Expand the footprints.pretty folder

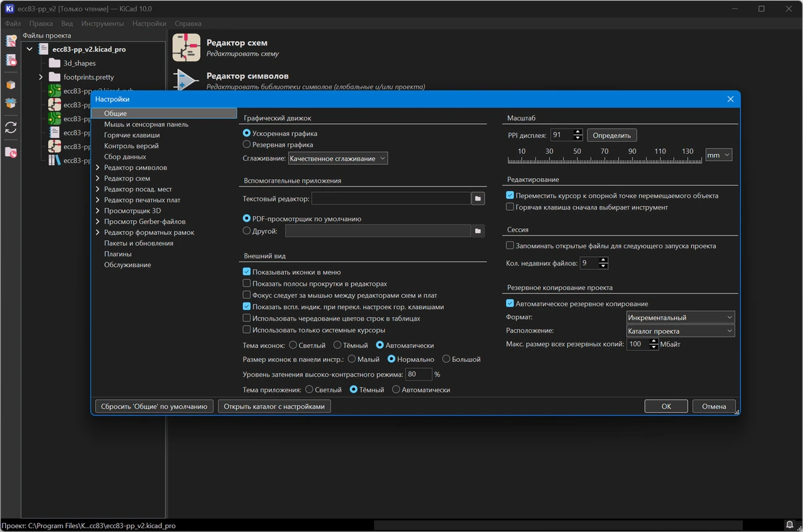[41, 77]
